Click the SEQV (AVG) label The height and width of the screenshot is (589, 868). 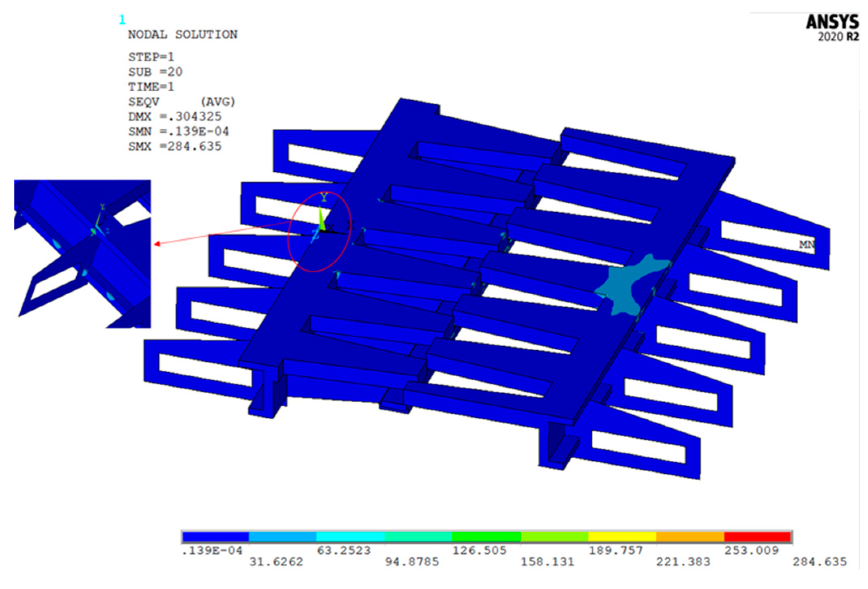[x=181, y=101]
